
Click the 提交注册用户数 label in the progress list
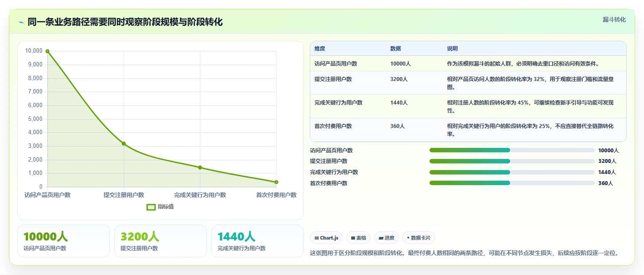(328, 161)
